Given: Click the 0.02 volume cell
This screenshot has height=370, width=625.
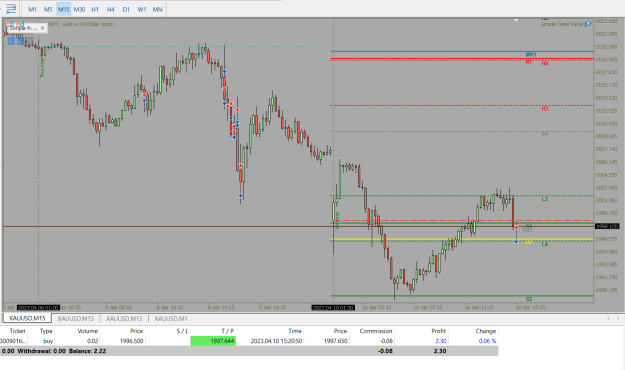Looking at the screenshot, I should coord(92,341).
